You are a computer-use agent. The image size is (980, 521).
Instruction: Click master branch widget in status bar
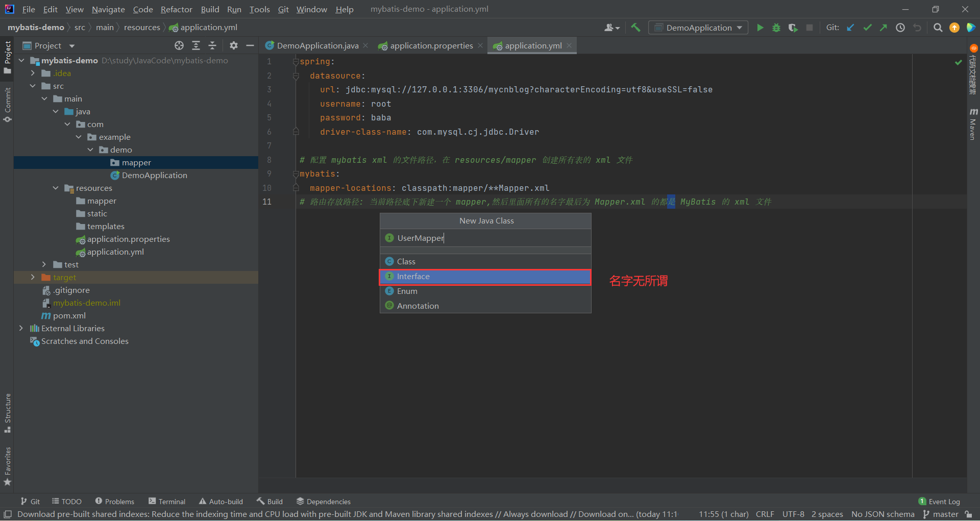(x=941, y=514)
